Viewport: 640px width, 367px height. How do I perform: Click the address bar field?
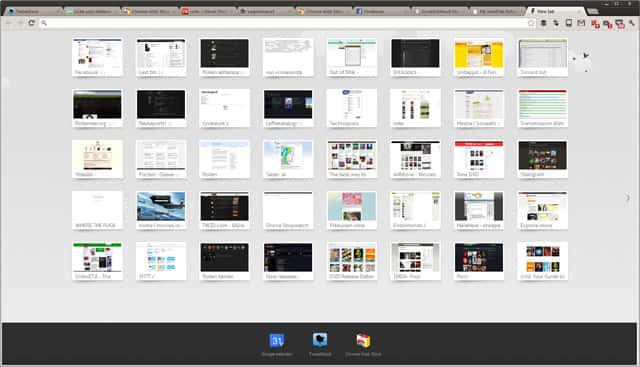286,23
